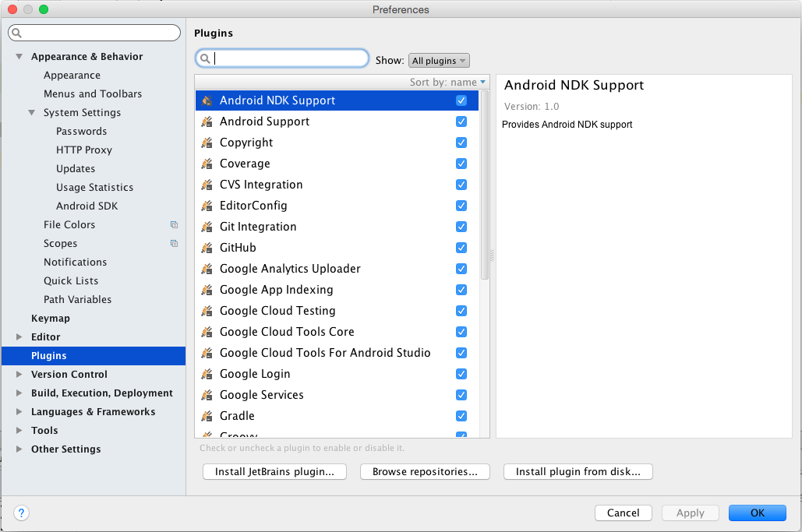Expand the Editor settings node
802x532 pixels.
click(19, 336)
